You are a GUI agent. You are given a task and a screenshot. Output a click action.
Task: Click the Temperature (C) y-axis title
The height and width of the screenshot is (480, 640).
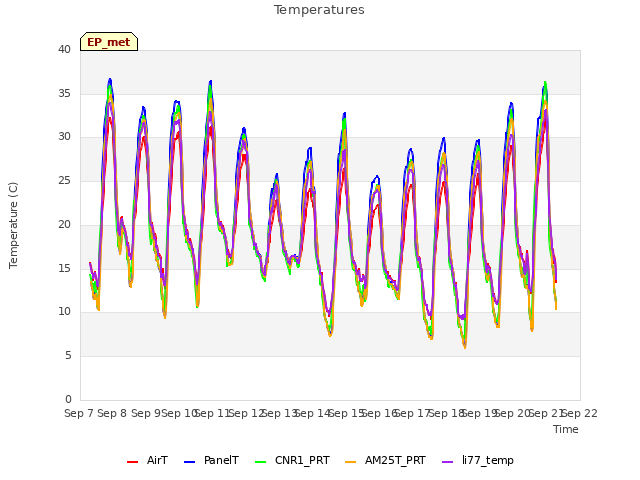[13, 225]
